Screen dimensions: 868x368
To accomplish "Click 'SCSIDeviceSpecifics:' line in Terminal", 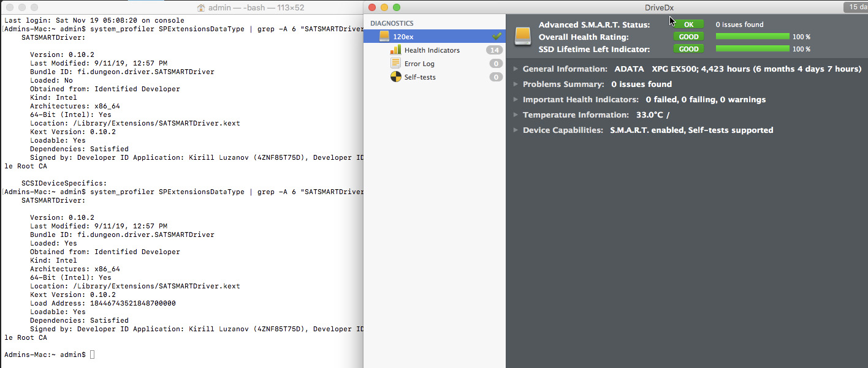I will click(x=64, y=183).
